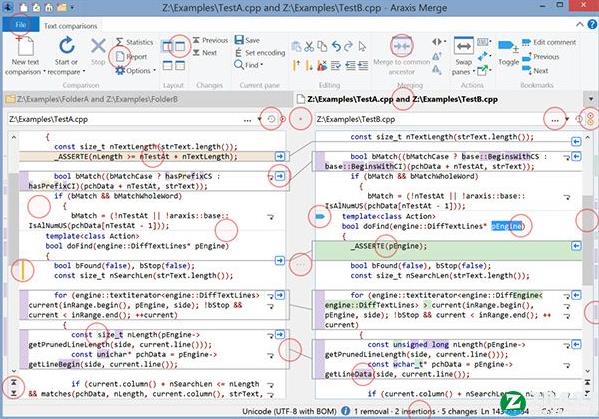Click Set encoding for current pane
599x419 pixels.
point(260,53)
